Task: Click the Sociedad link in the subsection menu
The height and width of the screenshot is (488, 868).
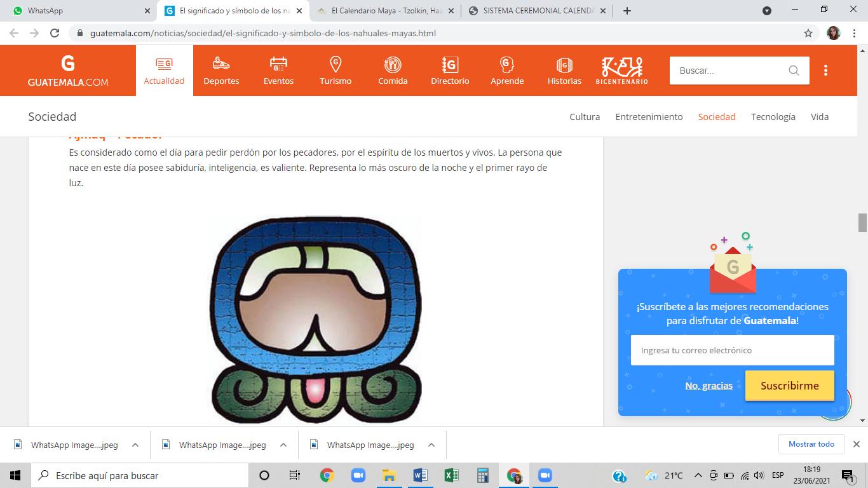Action: (717, 117)
